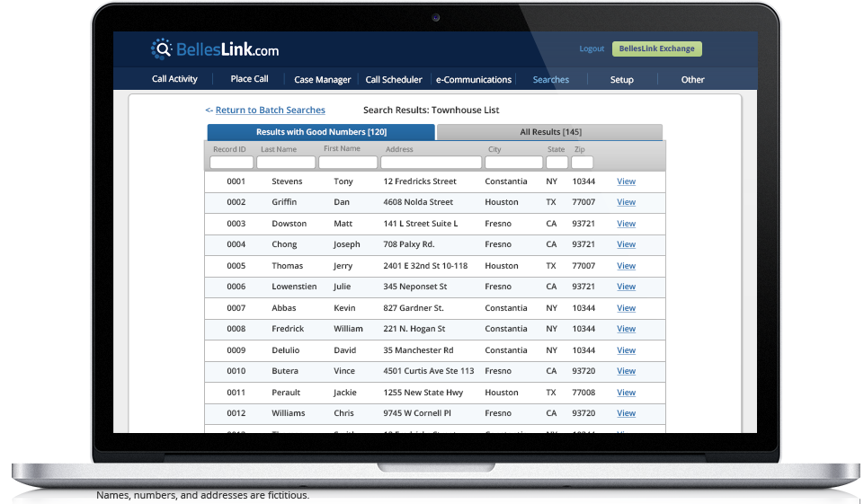Select address '345 Neponset St'
The image size is (864, 504).
[415, 287]
